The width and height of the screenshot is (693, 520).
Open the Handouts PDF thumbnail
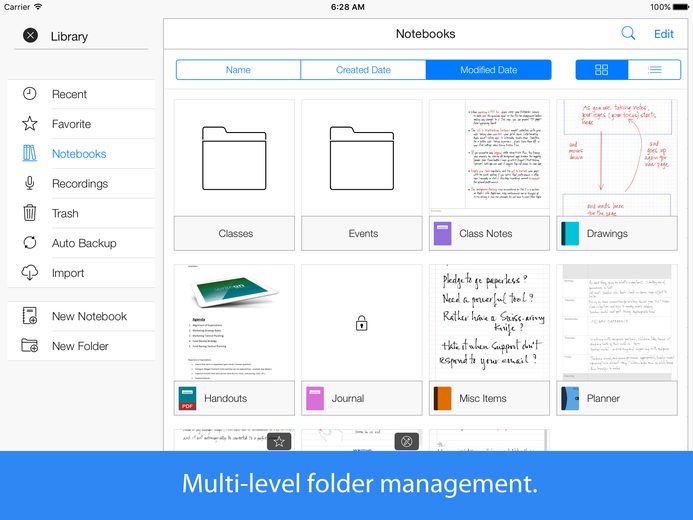tap(234, 323)
